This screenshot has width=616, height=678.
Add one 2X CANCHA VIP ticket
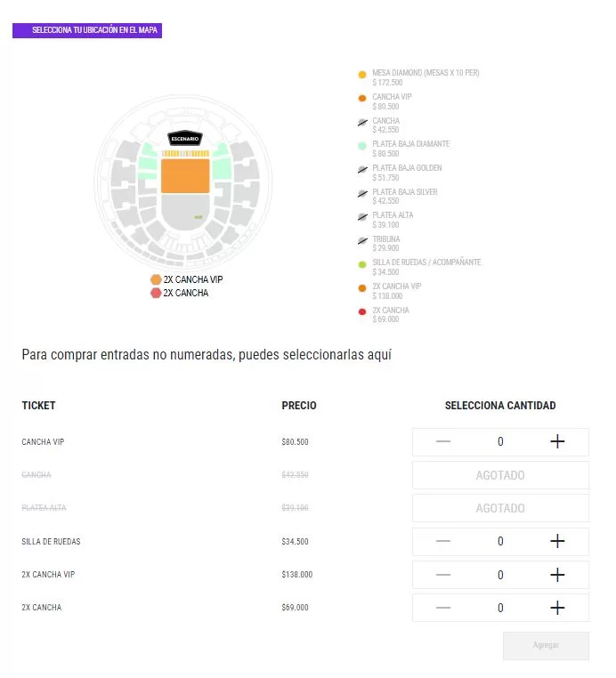(557, 575)
